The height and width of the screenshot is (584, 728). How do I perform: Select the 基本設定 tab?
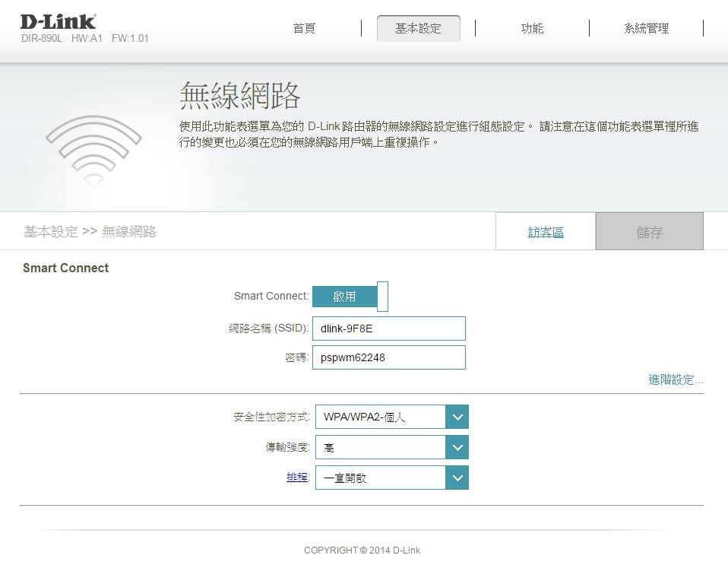418,29
